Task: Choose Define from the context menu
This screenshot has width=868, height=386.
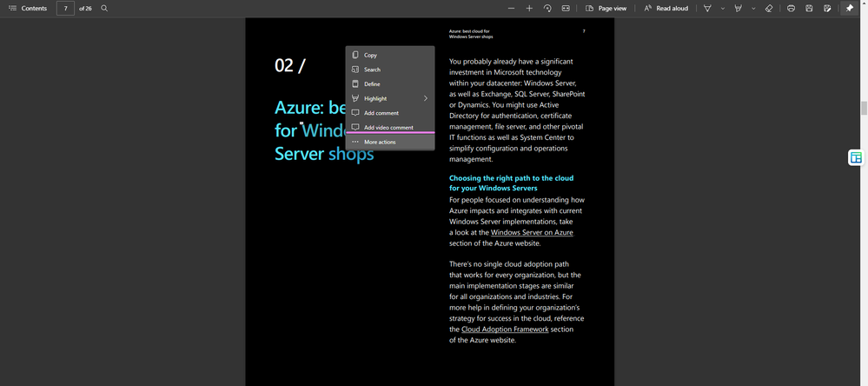Action: point(390,83)
